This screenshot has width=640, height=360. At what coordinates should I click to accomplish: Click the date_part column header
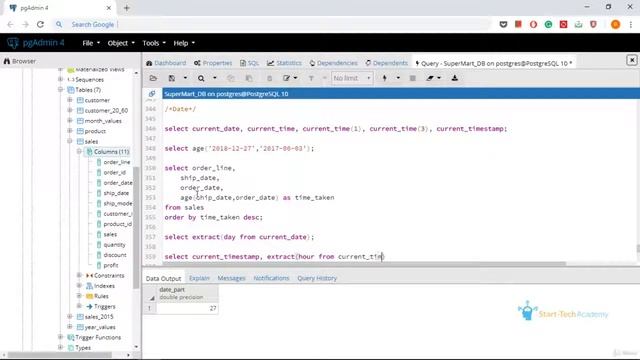(x=187, y=293)
